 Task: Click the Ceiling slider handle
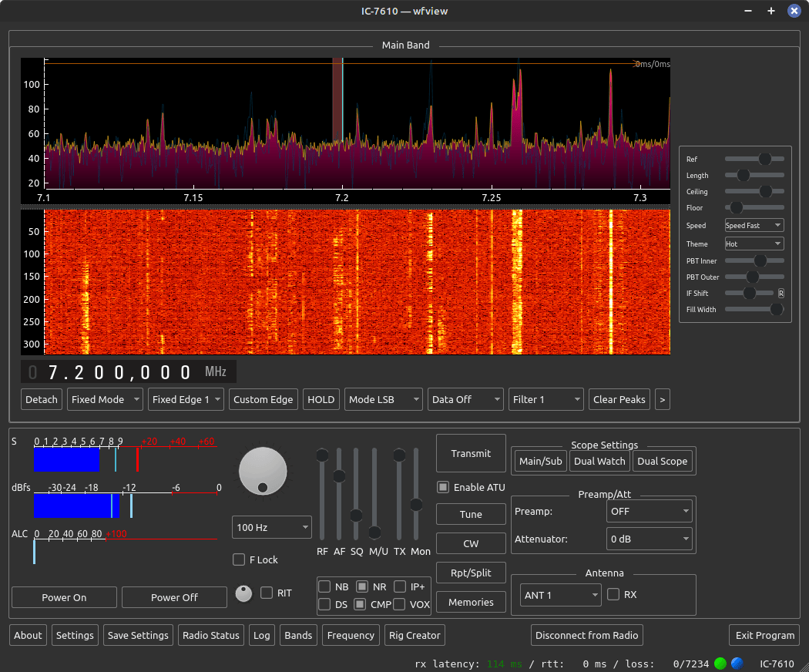[766, 191]
